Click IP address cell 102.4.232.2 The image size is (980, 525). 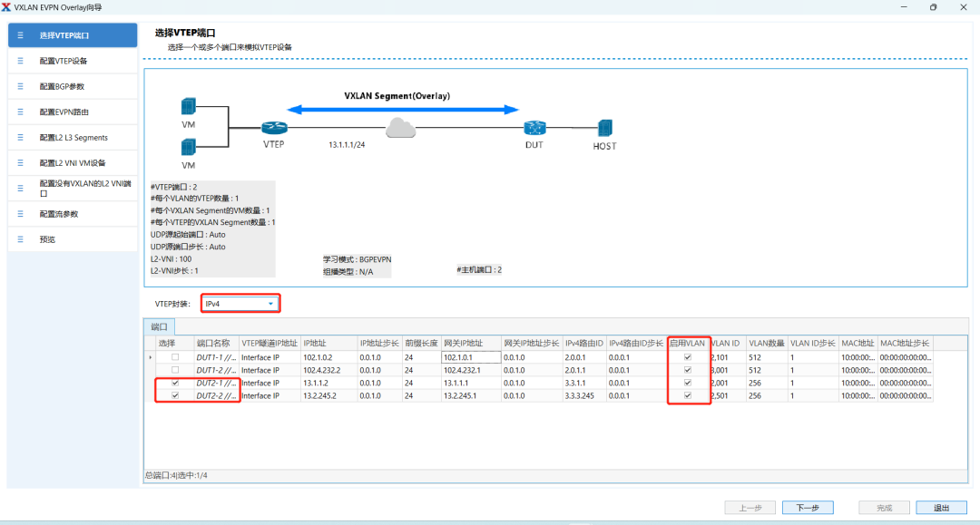pos(329,370)
